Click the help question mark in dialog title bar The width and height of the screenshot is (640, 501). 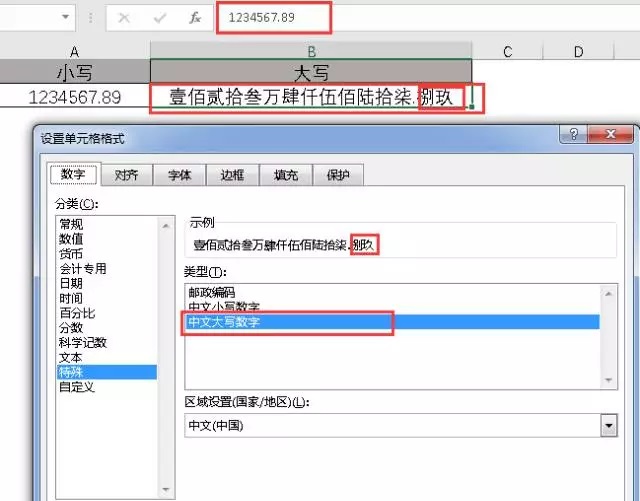click(573, 134)
